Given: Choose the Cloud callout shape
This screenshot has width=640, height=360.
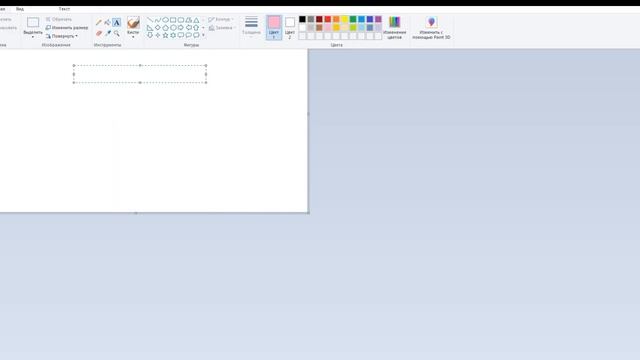Looking at the screenshot, I should pos(196,35).
